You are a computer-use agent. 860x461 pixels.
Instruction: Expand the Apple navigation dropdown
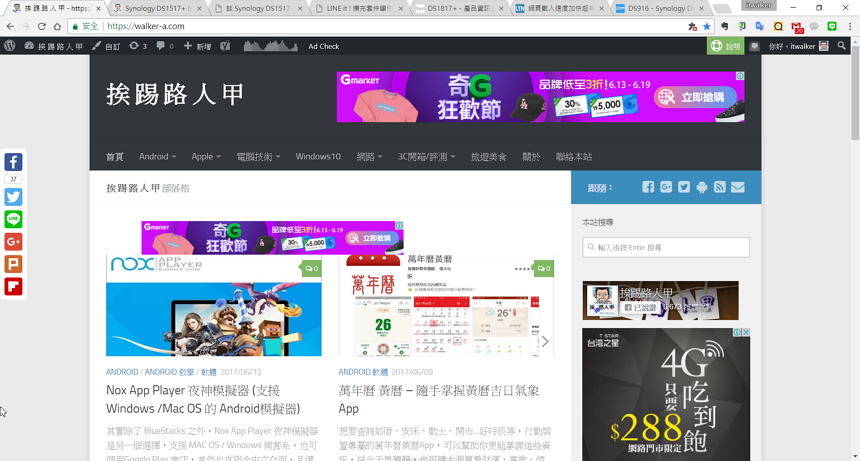pos(206,156)
